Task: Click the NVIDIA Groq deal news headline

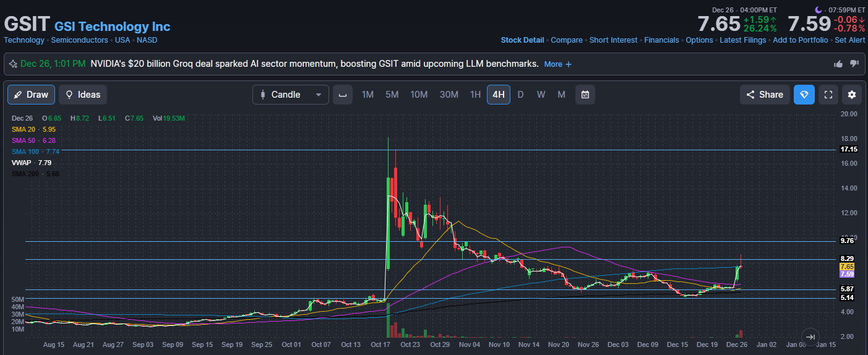Action: click(314, 64)
